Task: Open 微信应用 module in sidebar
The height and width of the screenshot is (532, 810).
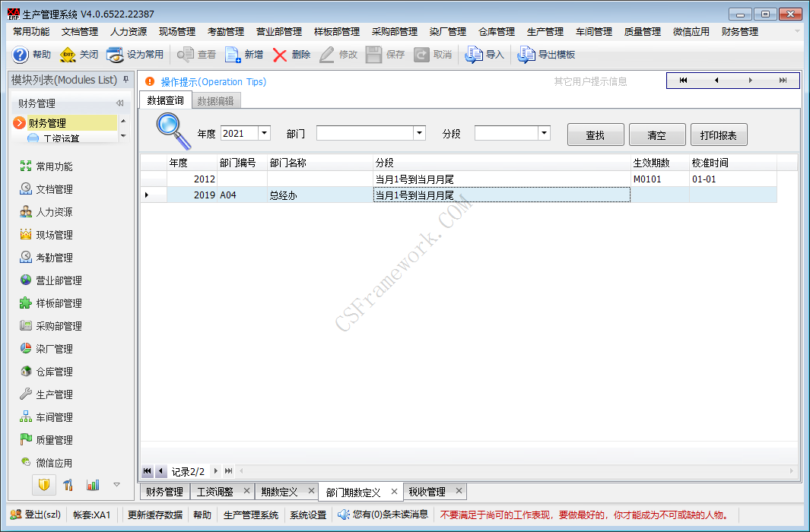Action: (x=46, y=463)
